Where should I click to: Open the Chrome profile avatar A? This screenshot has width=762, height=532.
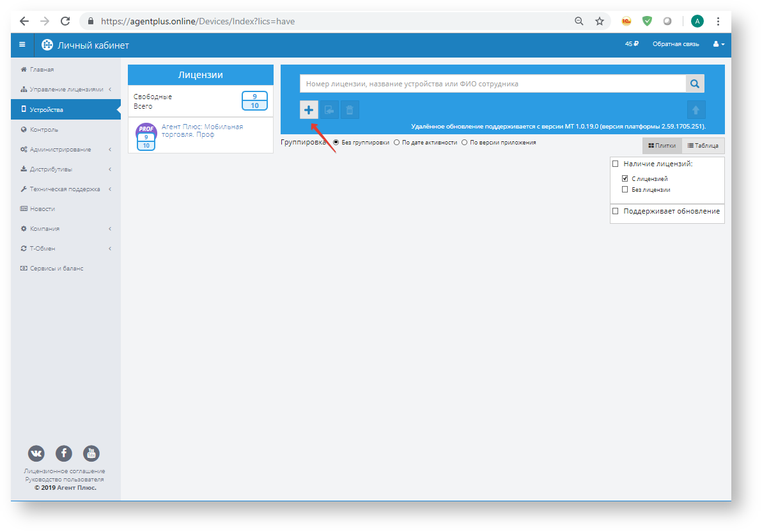[x=697, y=21]
